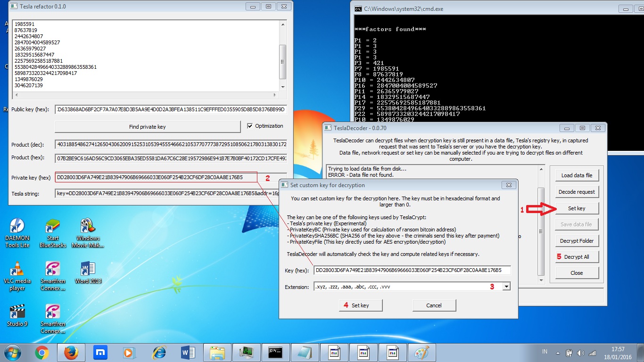Screen dimensions: 644x362
Task: Select 87637819 in Tesla refactor list
Action: click(x=26, y=30)
